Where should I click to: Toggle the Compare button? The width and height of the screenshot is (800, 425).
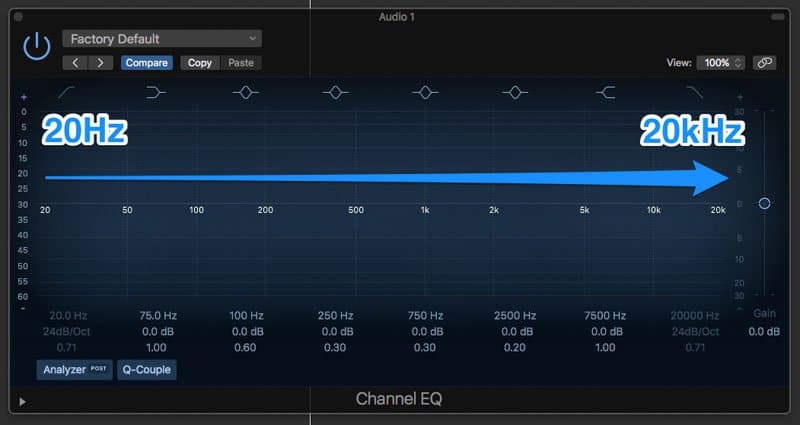click(147, 63)
